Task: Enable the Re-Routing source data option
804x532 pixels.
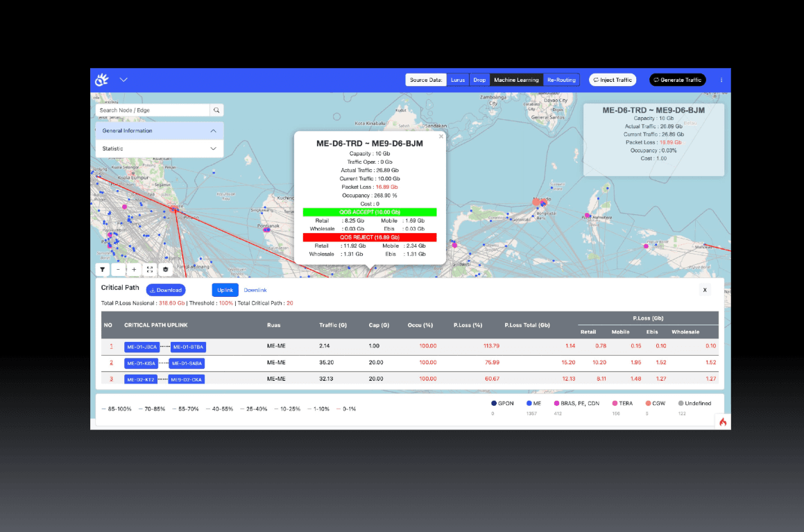Action: pyautogui.click(x=561, y=80)
